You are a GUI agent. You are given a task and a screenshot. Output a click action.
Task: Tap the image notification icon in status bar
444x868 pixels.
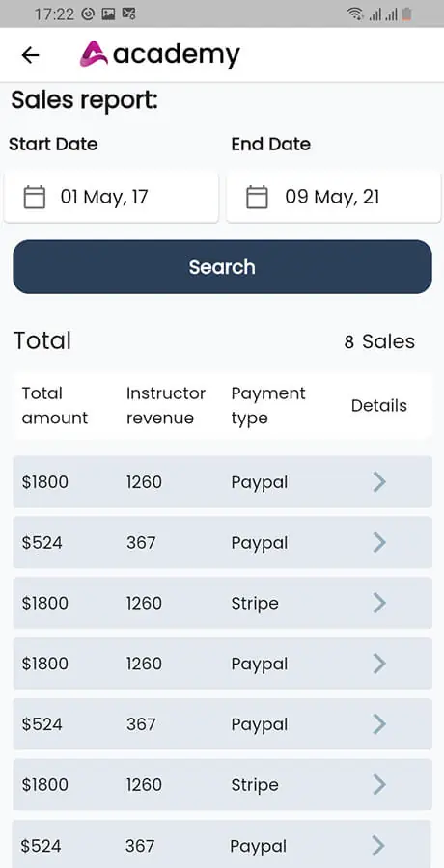108,14
